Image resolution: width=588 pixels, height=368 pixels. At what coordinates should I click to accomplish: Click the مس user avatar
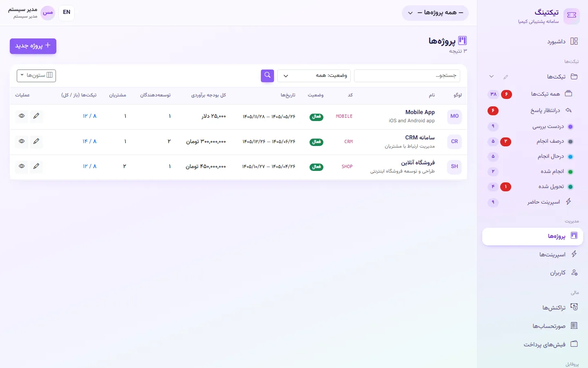point(48,13)
